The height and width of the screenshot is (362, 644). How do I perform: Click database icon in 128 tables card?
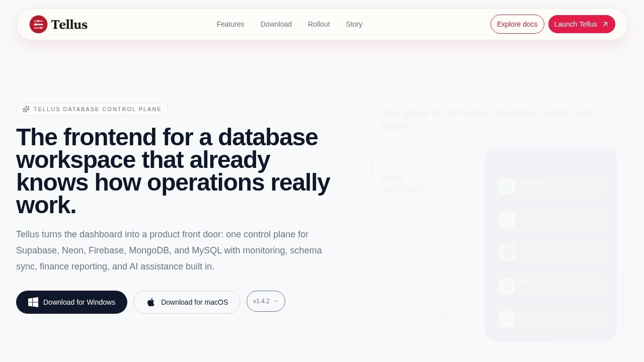coord(391,212)
